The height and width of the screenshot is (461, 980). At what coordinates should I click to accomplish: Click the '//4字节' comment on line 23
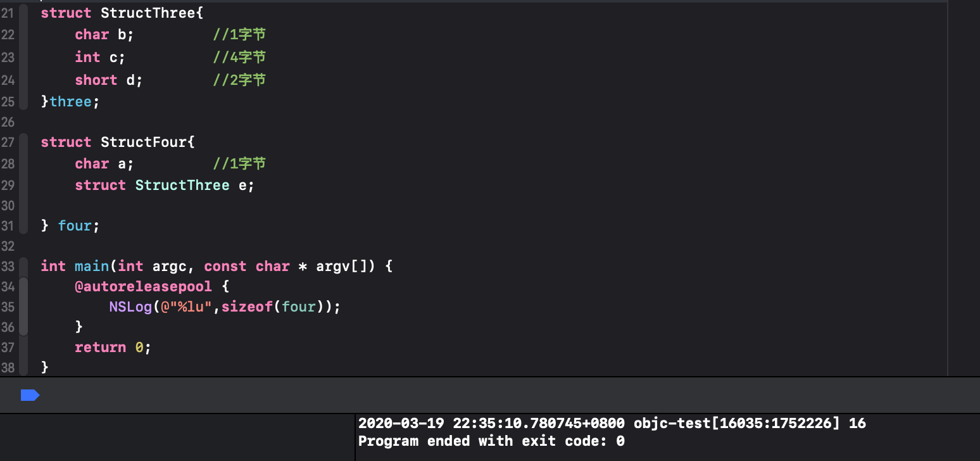pos(239,57)
